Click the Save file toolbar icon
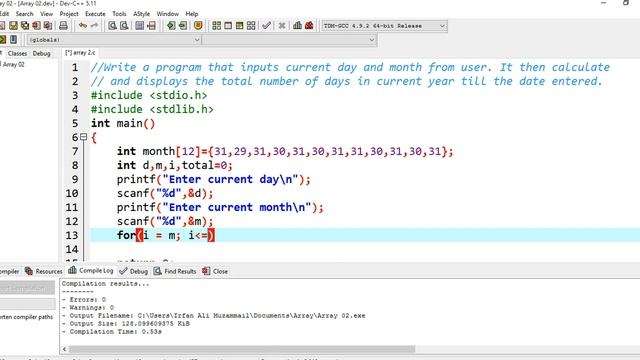Screen dimensions: 640x360 point(13,26)
